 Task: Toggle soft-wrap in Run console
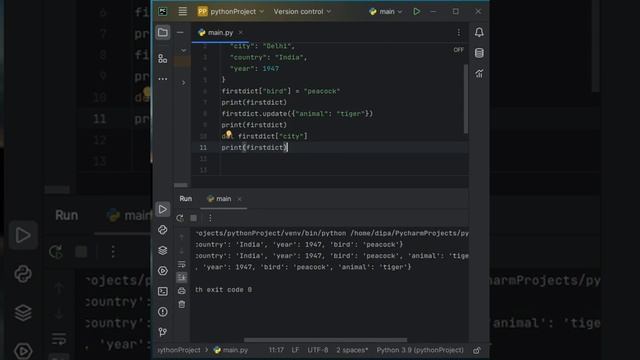click(x=182, y=264)
